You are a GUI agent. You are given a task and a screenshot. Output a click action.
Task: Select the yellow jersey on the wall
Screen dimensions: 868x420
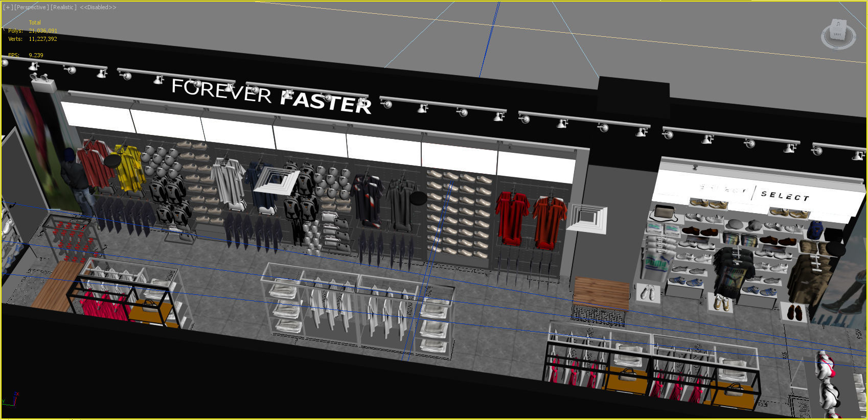click(x=129, y=168)
